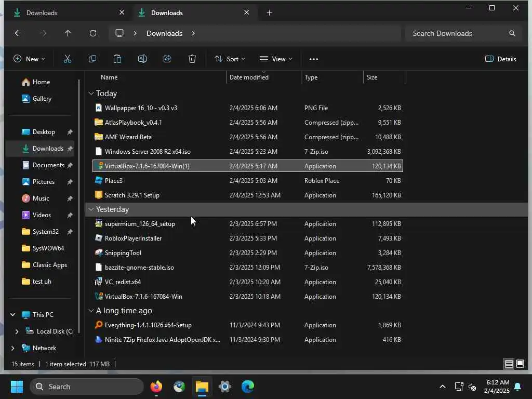The image size is (532, 399).
Task: Click the Windows Start button
Action: pyautogui.click(x=17, y=387)
